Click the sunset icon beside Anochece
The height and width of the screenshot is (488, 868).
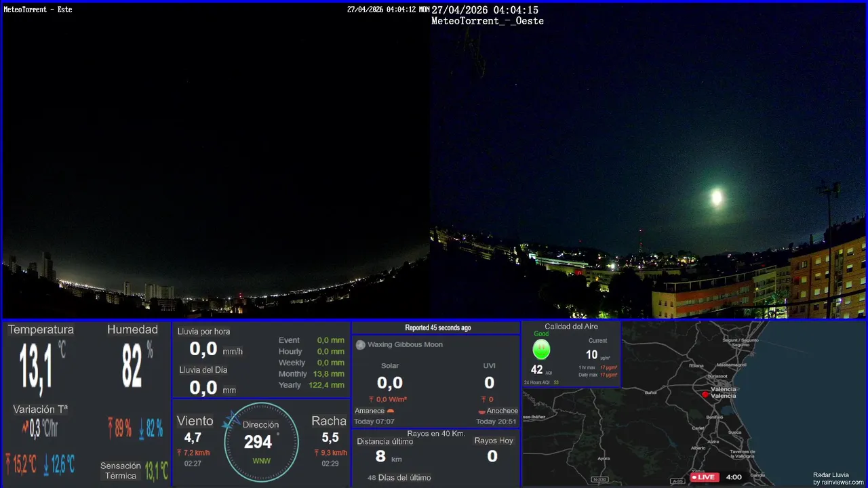coord(481,411)
